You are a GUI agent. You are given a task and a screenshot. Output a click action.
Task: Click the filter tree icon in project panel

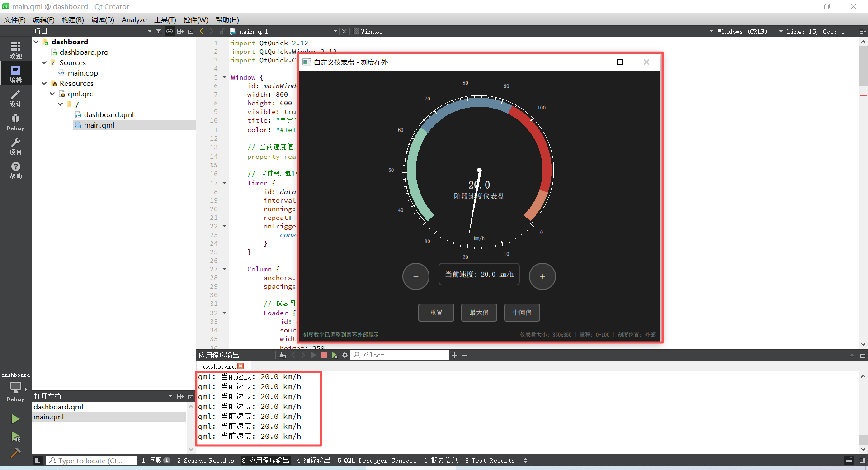pyautogui.click(x=159, y=31)
